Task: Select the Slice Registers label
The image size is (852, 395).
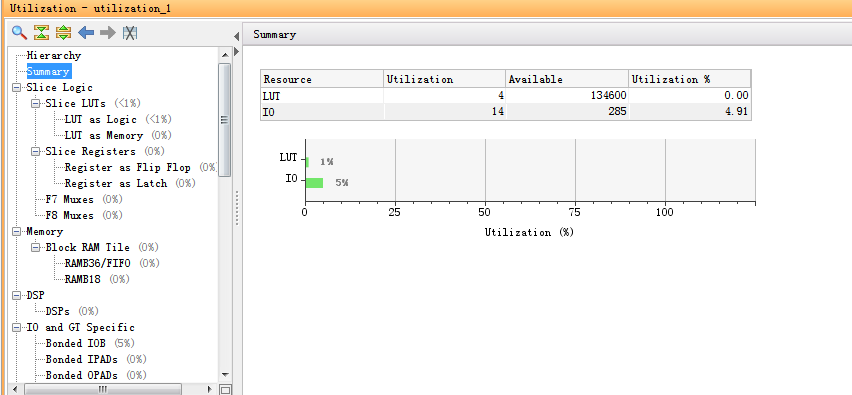Action: (x=90, y=151)
